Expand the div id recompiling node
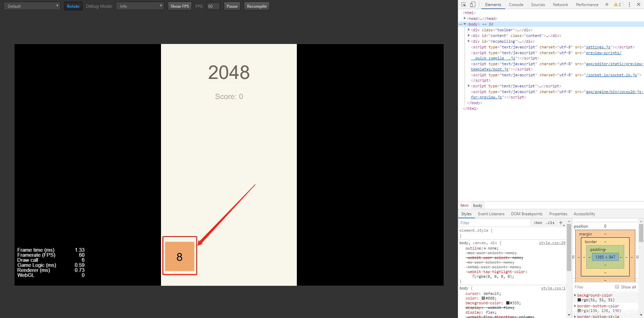The image size is (644, 318). [x=469, y=41]
